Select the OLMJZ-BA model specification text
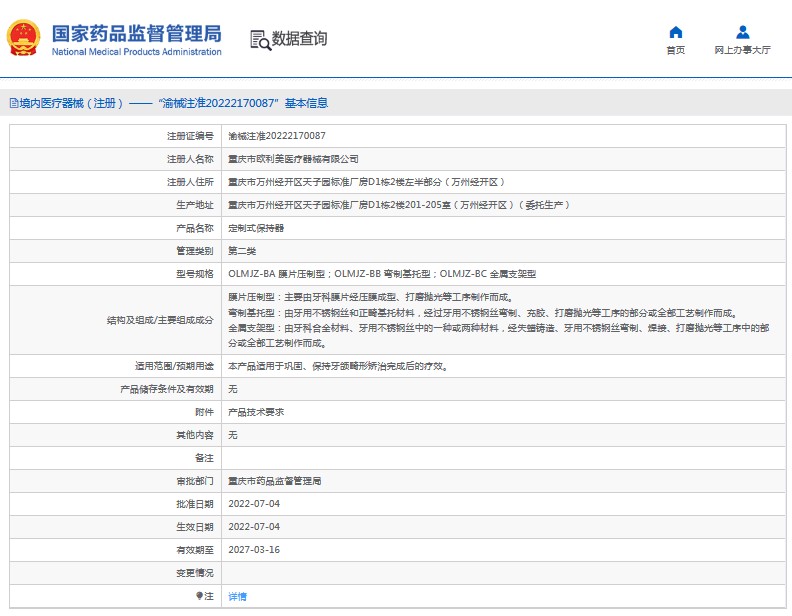The height and width of the screenshot is (616, 792). 382,274
